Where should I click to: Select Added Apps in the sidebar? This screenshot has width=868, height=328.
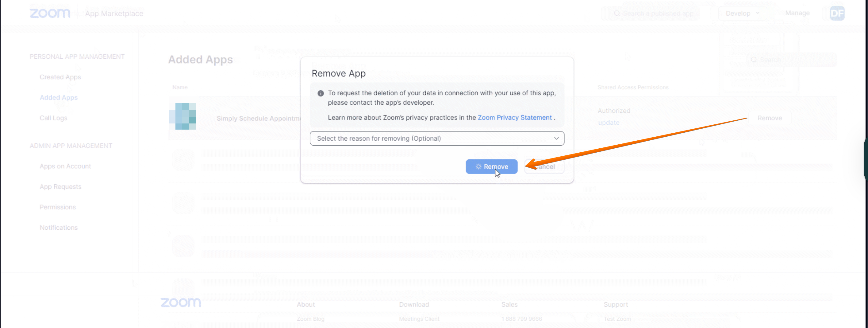(59, 98)
